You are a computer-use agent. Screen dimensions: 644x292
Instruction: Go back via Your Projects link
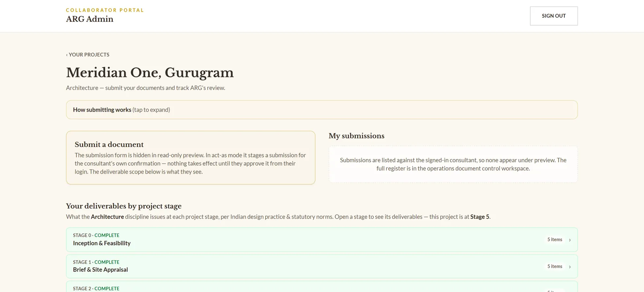88,54
